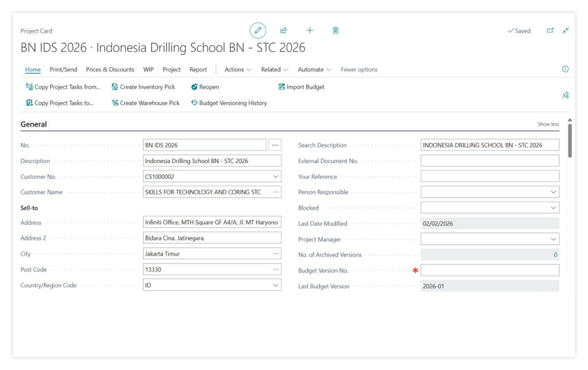
Task: Click Show less in General section
Action: [x=548, y=124]
